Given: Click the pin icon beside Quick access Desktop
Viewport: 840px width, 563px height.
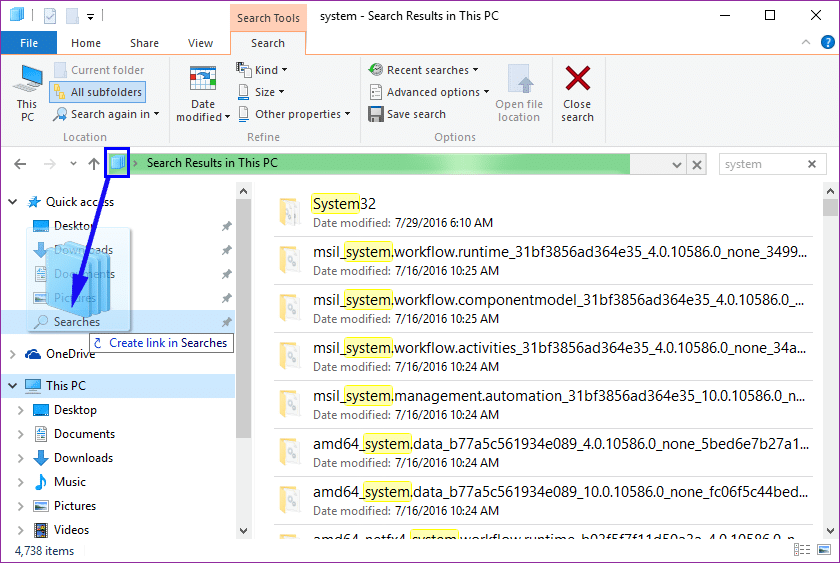Looking at the screenshot, I should pos(227,226).
